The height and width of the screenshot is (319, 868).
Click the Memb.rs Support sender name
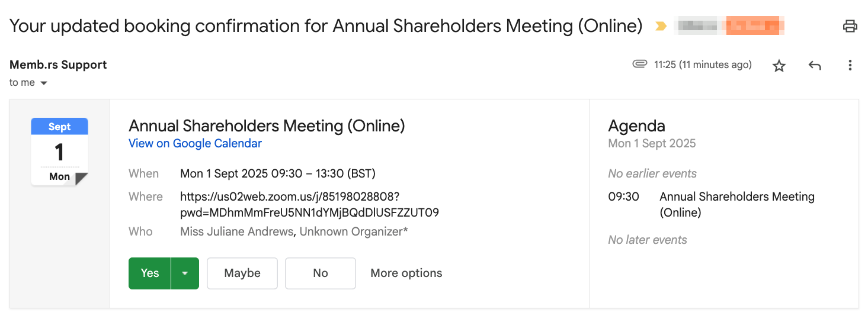pos(58,65)
